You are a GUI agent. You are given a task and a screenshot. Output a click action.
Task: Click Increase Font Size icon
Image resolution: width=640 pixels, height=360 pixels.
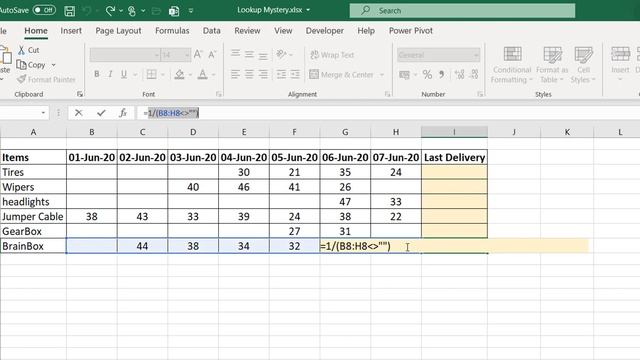198,54
